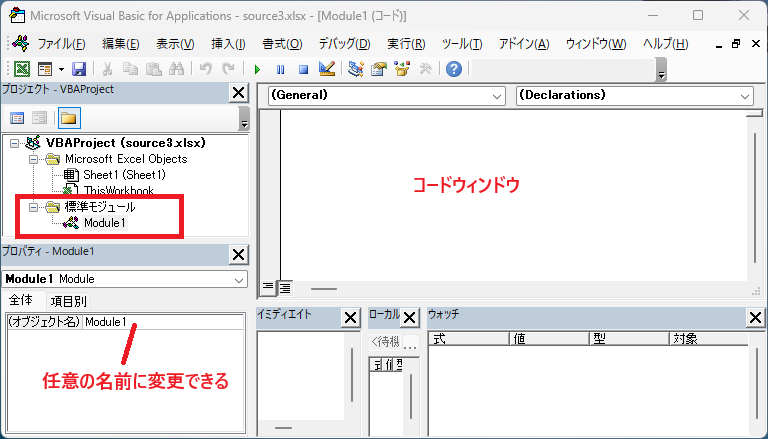Image resolution: width=768 pixels, height=439 pixels.
Task: Click View Object icon in project pane
Action: pos(39,118)
